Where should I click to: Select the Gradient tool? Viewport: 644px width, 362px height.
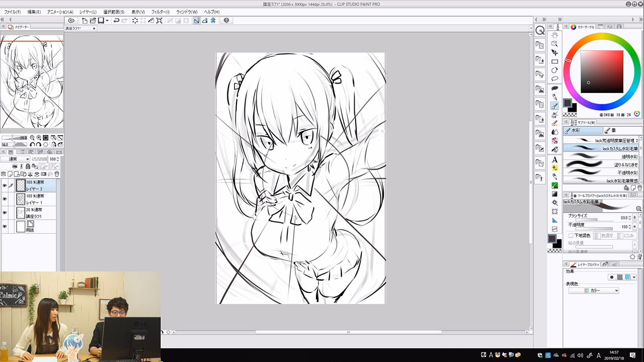coord(554,194)
